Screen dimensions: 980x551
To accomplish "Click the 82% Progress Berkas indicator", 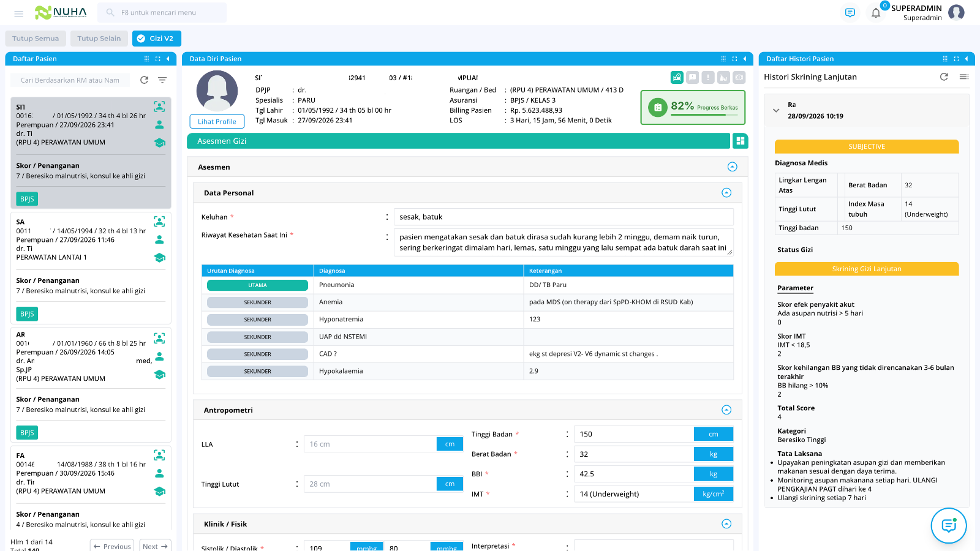I will point(693,107).
